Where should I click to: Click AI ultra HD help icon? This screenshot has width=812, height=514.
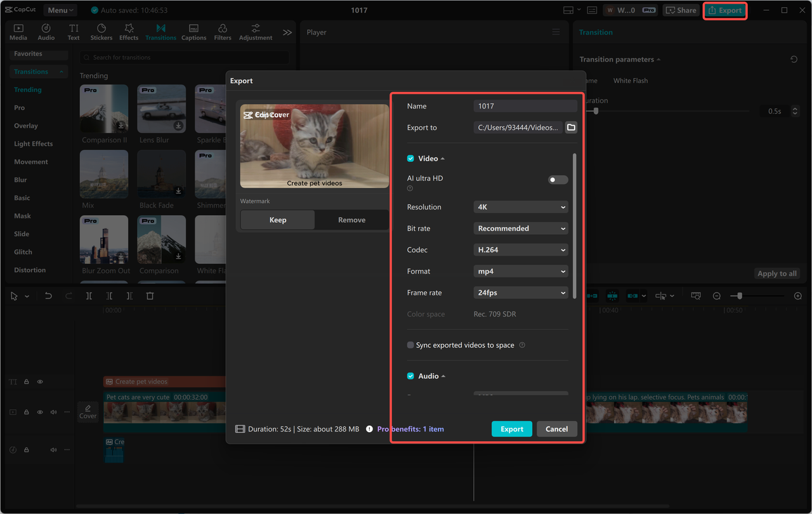(x=410, y=188)
